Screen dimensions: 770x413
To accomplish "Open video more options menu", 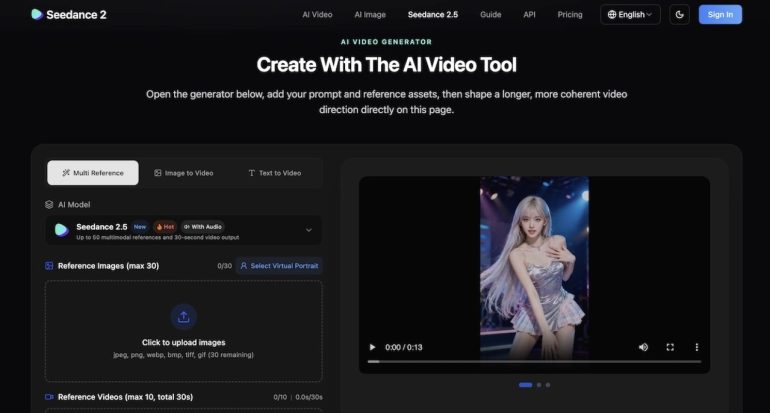I will (x=696, y=347).
